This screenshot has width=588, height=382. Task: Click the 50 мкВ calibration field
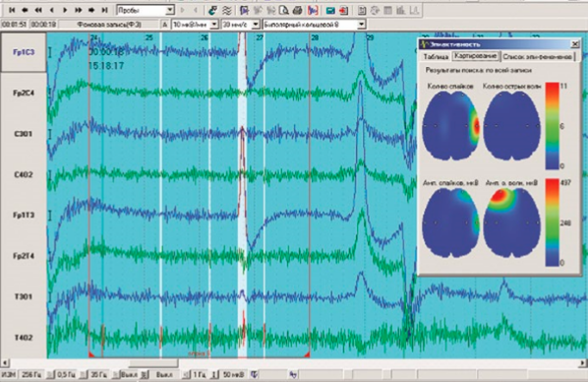(x=233, y=374)
